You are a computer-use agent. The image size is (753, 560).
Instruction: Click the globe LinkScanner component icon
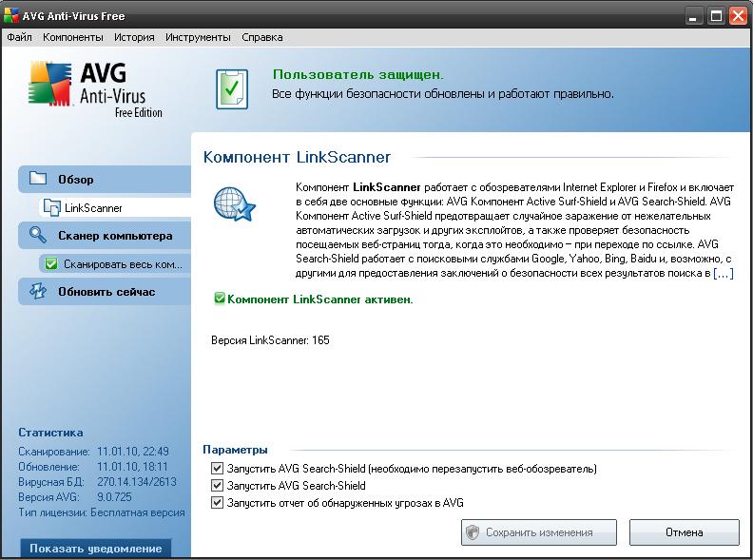click(234, 204)
